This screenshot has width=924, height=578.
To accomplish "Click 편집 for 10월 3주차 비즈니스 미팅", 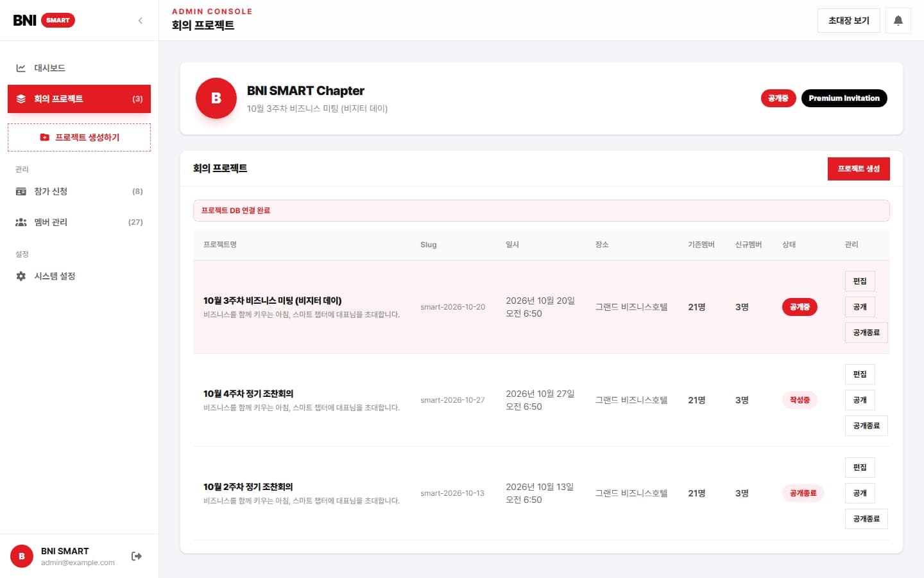I will click(x=860, y=281).
